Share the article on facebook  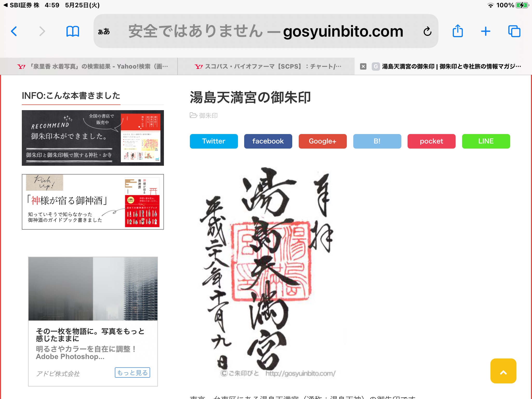tap(268, 141)
